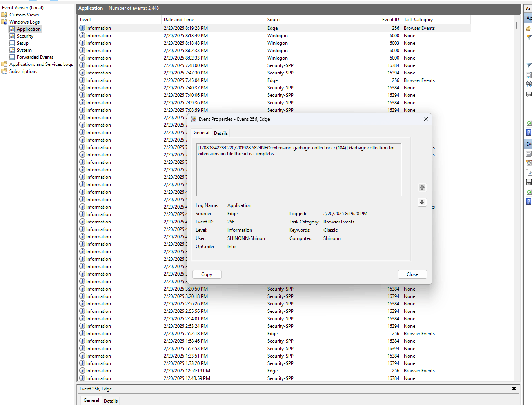Open the System log in the tree
The image size is (532, 405).
pyautogui.click(x=24, y=50)
